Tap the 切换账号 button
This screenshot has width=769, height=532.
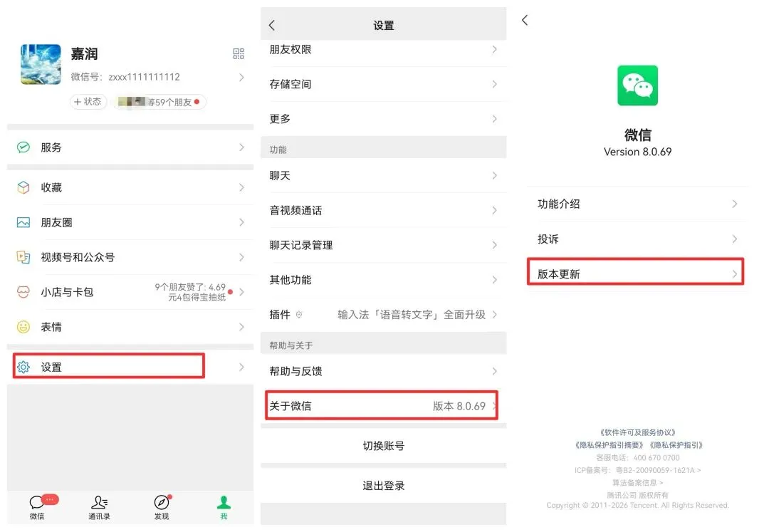click(384, 446)
